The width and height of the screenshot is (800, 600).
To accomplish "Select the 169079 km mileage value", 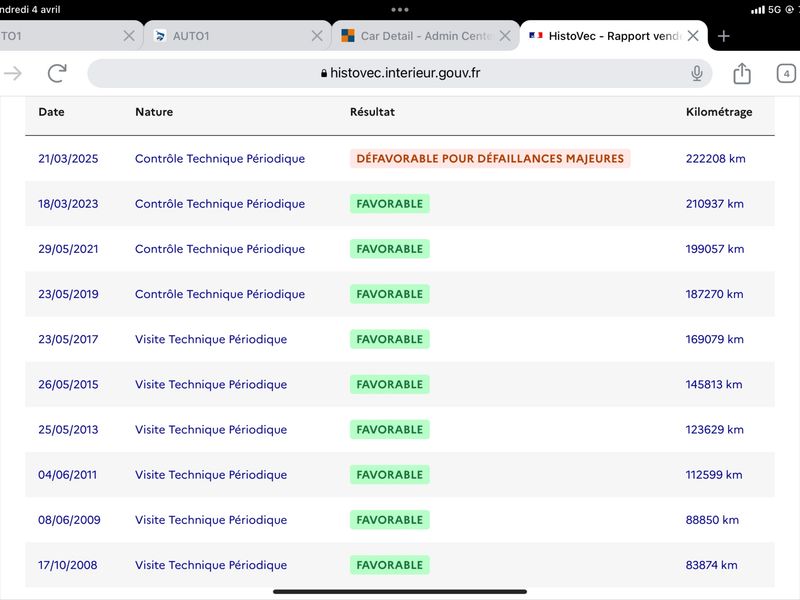I will (x=714, y=339).
